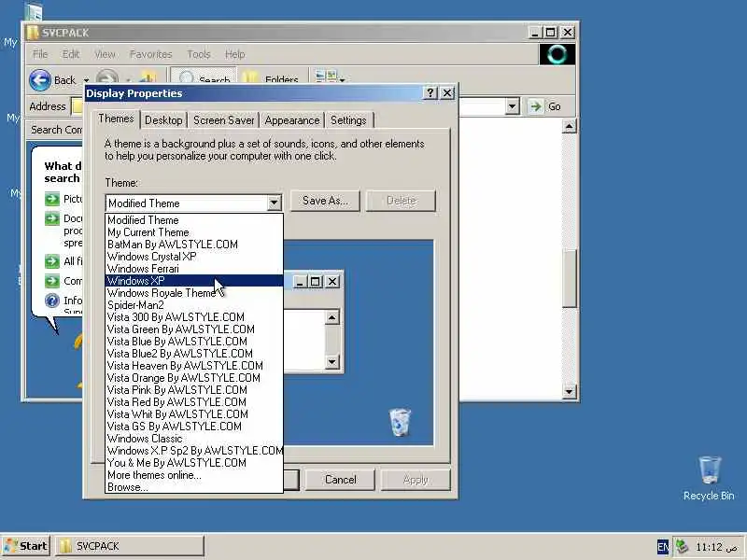Click the network tray icon beside the clock
747x560 pixels.
click(683, 547)
